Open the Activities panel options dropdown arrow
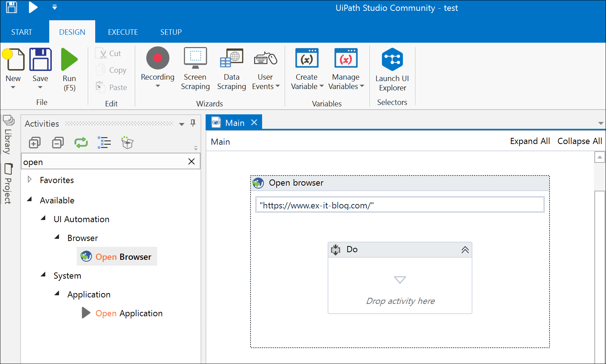Image resolution: width=606 pixels, height=364 pixels. [x=182, y=124]
